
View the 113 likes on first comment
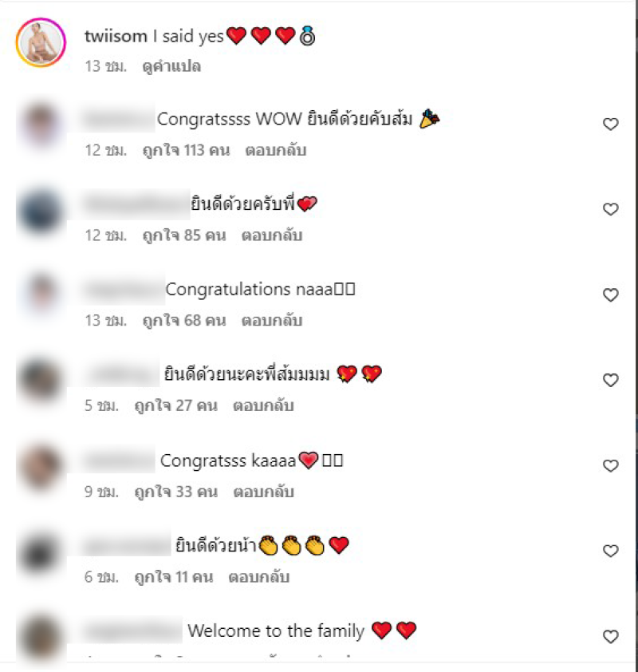[x=187, y=150]
